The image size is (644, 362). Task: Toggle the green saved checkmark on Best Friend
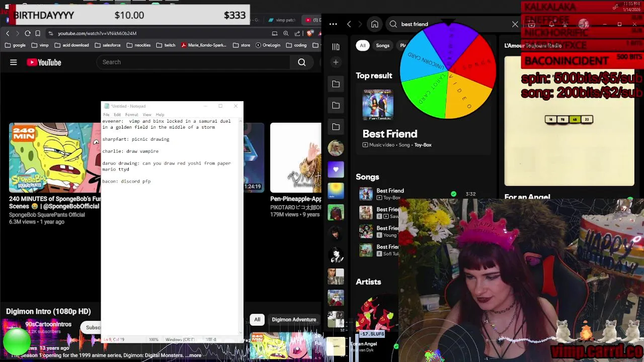pyautogui.click(x=453, y=194)
